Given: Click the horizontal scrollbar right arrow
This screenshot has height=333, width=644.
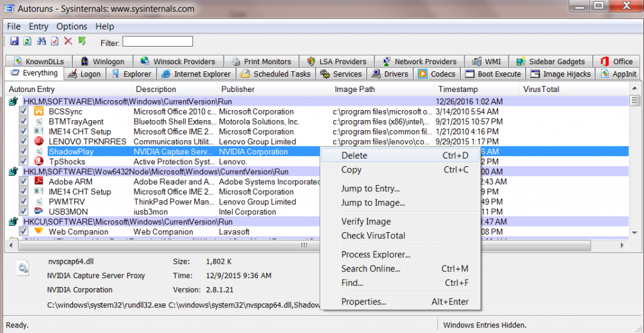Looking at the screenshot, I should (x=623, y=246).
